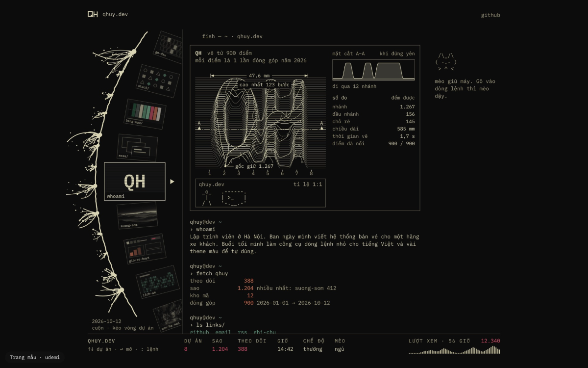Click the ASCII stick figure under qhuy.dev
Image resolution: width=588 pixels, height=368 pixels.
[x=207, y=198]
